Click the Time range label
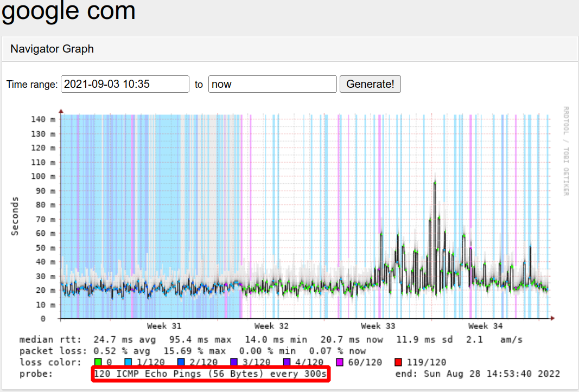Screen dimensions: 579x392 click(x=32, y=85)
